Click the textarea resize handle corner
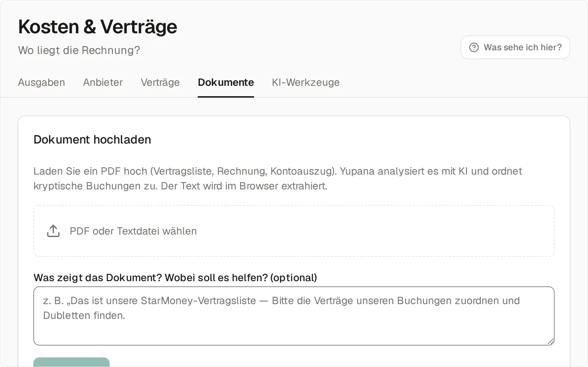The height and width of the screenshot is (367, 588). (x=551, y=341)
